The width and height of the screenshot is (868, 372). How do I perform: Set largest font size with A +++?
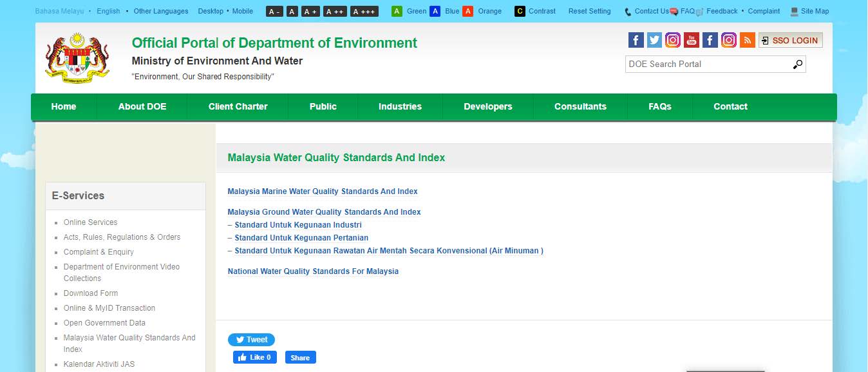(364, 12)
